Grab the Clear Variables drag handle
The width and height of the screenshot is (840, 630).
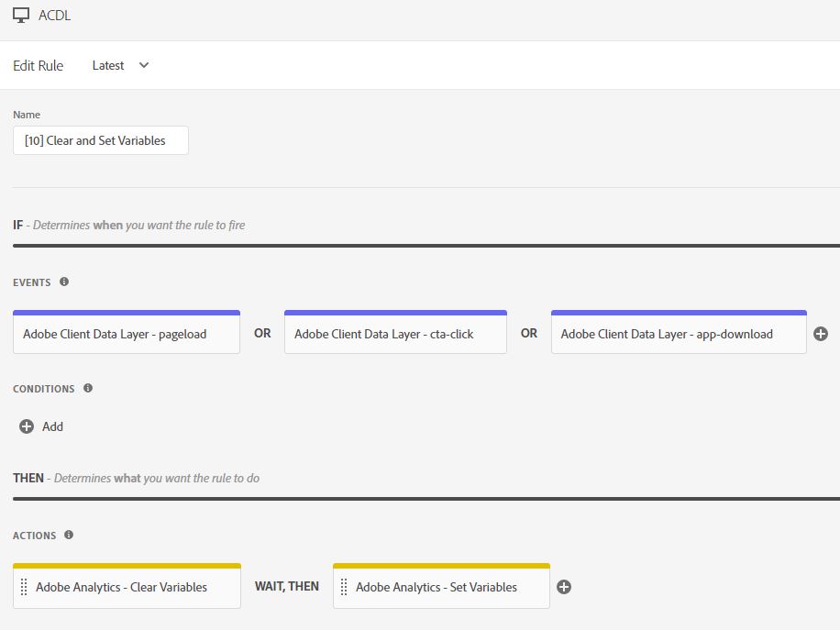pyautogui.click(x=24, y=587)
